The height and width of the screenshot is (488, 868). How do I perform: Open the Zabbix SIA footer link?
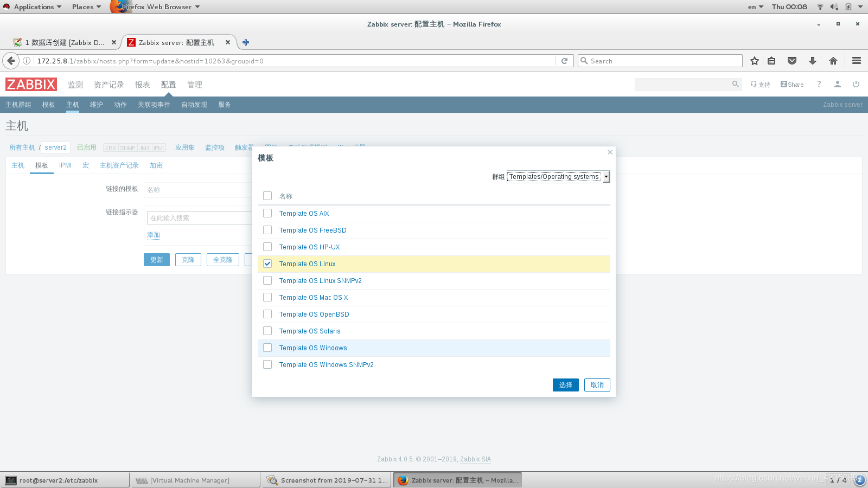[x=476, y=459]
